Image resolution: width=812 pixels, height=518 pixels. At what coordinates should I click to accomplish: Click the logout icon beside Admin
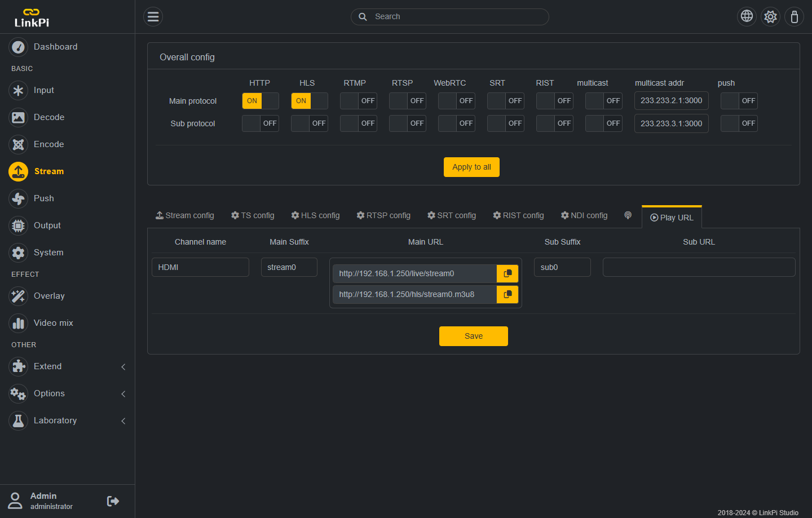113,501
